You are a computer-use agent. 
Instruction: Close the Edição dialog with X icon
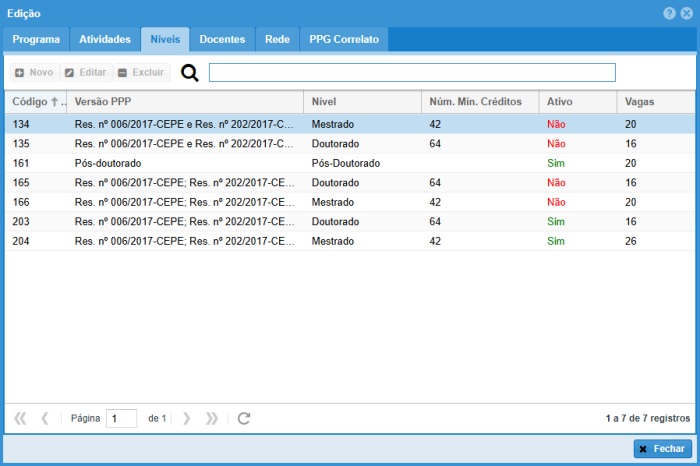[x=686, y=13]
